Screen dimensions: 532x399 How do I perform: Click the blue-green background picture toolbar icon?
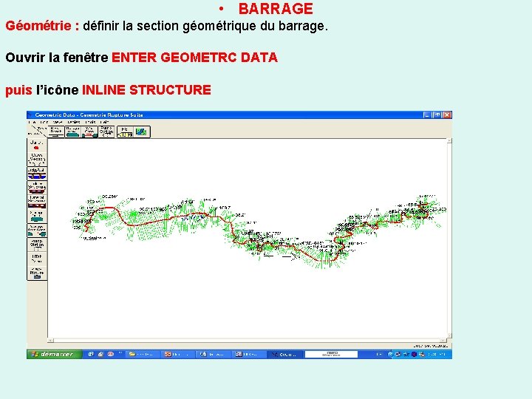click(142, 132)
